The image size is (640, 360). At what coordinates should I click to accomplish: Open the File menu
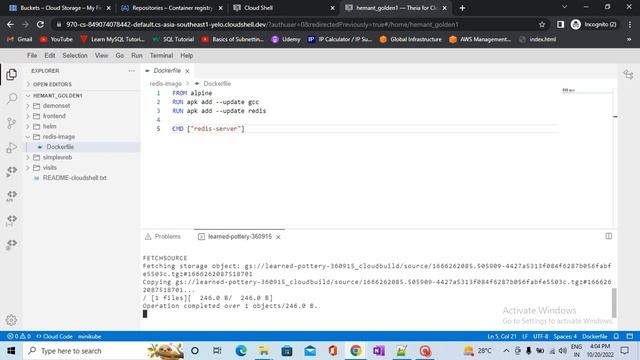point(32,56)
